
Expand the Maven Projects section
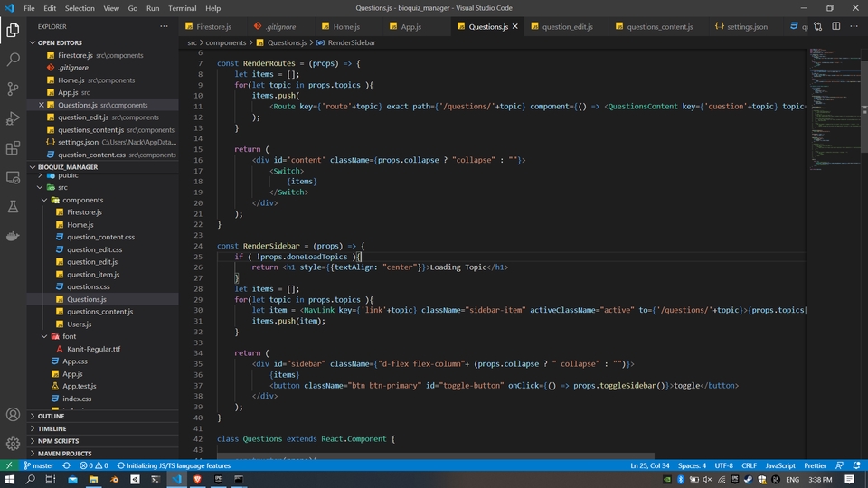(x=102, y=453)
